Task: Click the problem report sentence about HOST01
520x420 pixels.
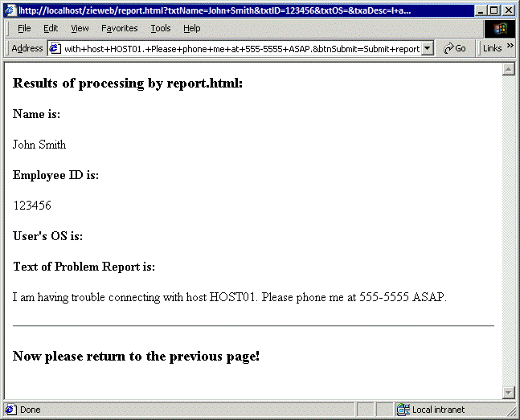Action: (230, 297)
